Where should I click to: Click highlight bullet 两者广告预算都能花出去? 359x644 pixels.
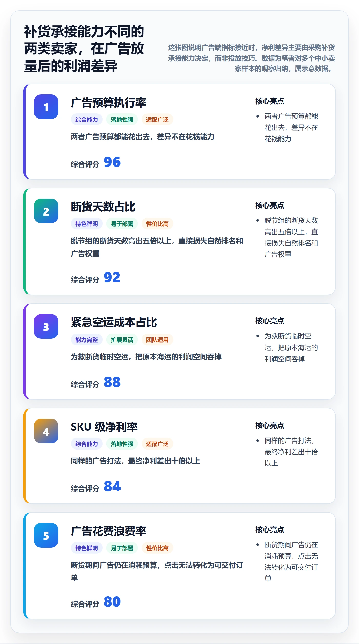[291, 128]
